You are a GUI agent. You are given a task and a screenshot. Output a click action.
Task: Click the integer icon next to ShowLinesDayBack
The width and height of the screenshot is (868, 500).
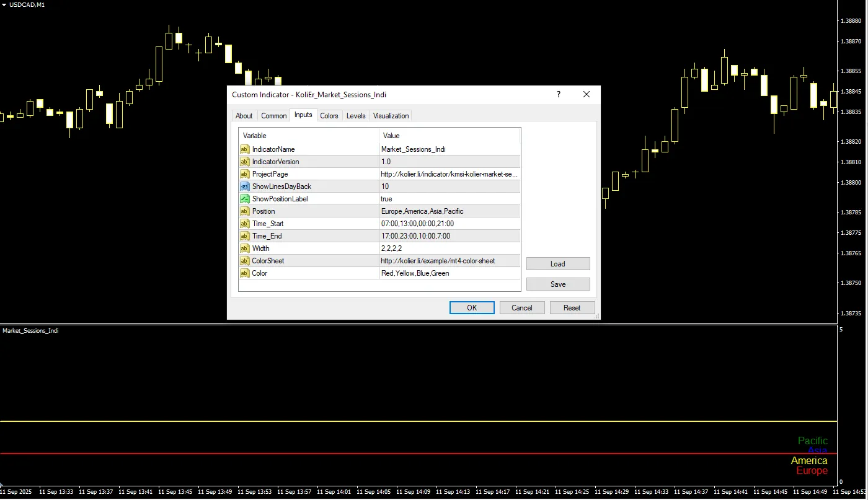click(x=244, y=186)
